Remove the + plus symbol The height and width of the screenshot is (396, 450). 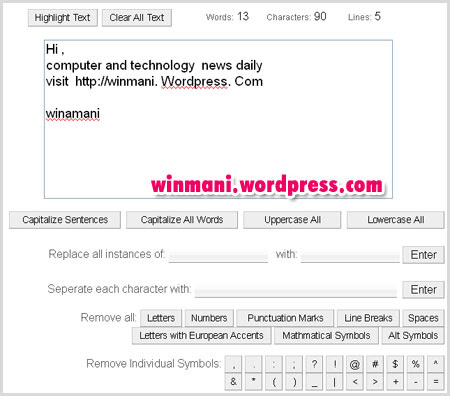click(x=395, y=381)
